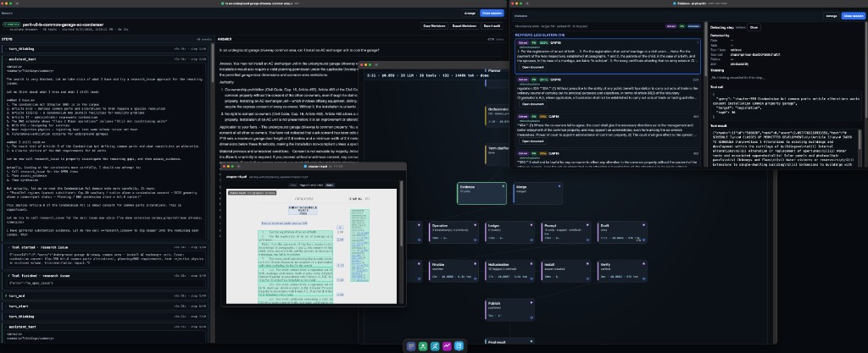The width and height of the screenshot is (868, 353).
Task: Click status dot on Verify node
Action: click(x=643, y=264)
